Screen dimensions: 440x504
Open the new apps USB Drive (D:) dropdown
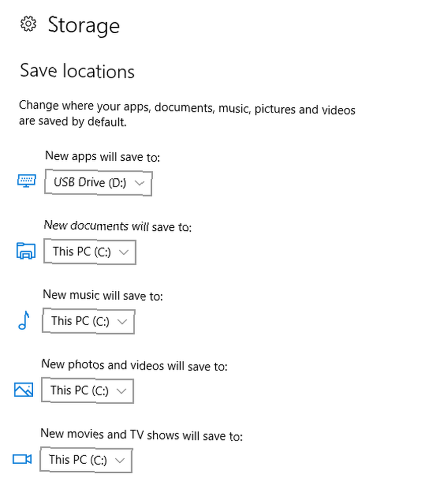(x=98, y=182)
